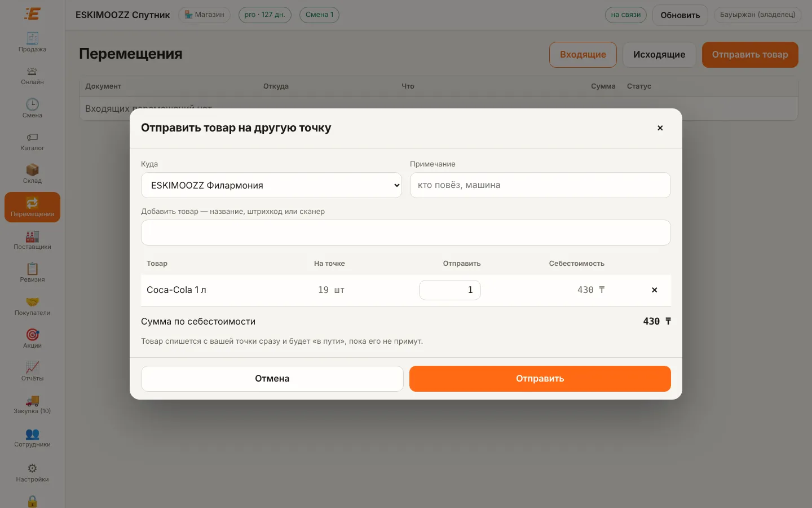Go to Онлайн orders icon
The width and height of the screenshot is (812, 508).
32,71
